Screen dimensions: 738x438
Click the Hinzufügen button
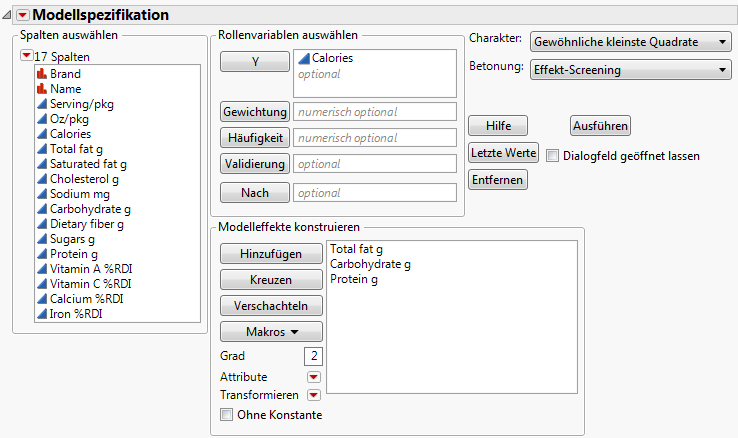point(271,255)
